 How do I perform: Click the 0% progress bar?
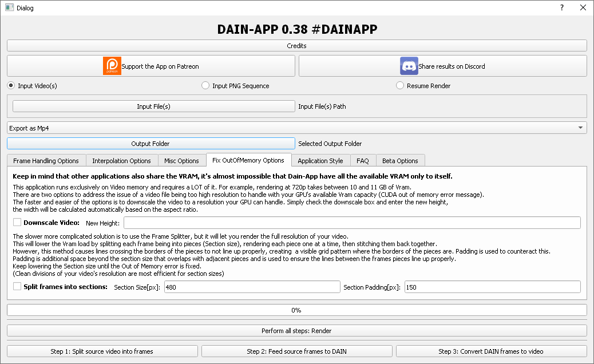(296, 310)
